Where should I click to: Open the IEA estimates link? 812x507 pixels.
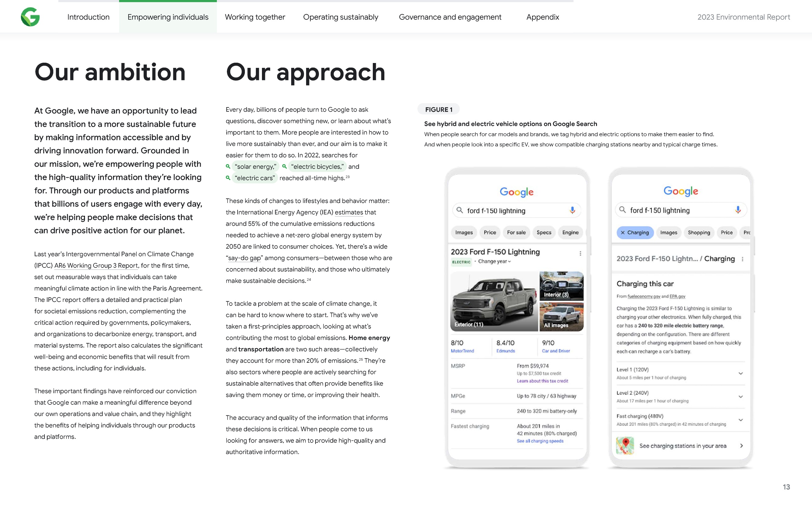[x=349, y=212]
